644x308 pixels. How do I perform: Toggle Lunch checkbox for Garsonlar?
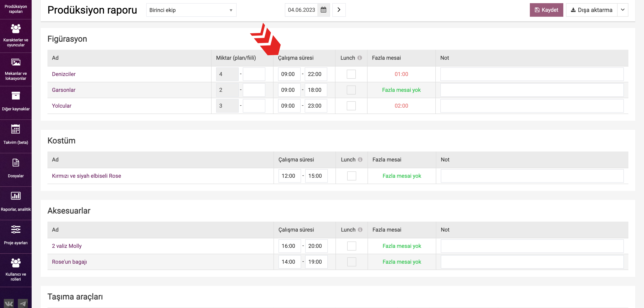[x=351, y=90]
